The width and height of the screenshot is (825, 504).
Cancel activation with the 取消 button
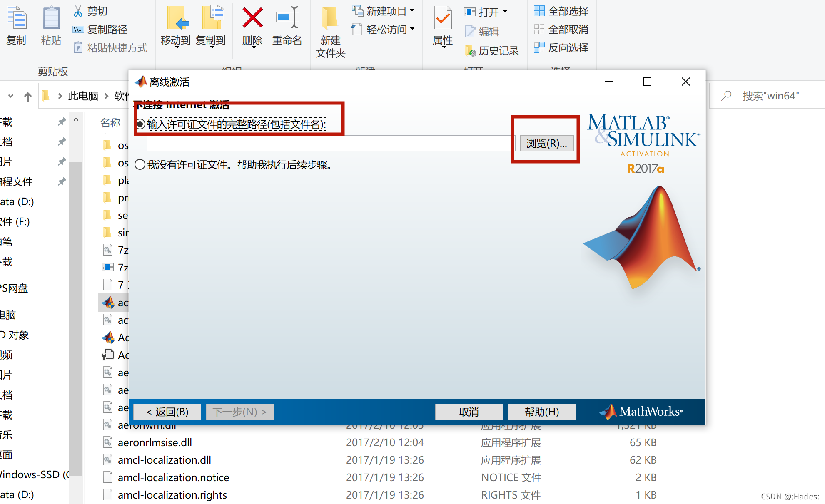469,412
